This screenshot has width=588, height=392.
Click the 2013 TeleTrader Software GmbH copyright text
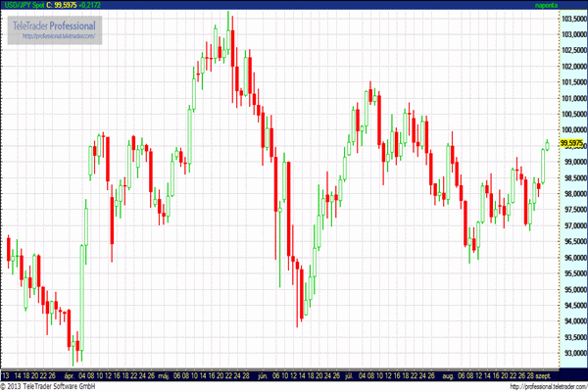tap(54, 386)
